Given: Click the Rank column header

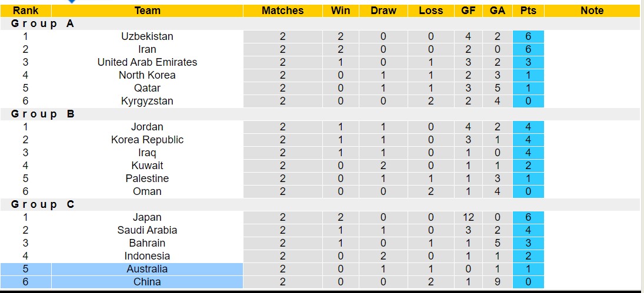Looking at the screenshot, I should [25, 11].
